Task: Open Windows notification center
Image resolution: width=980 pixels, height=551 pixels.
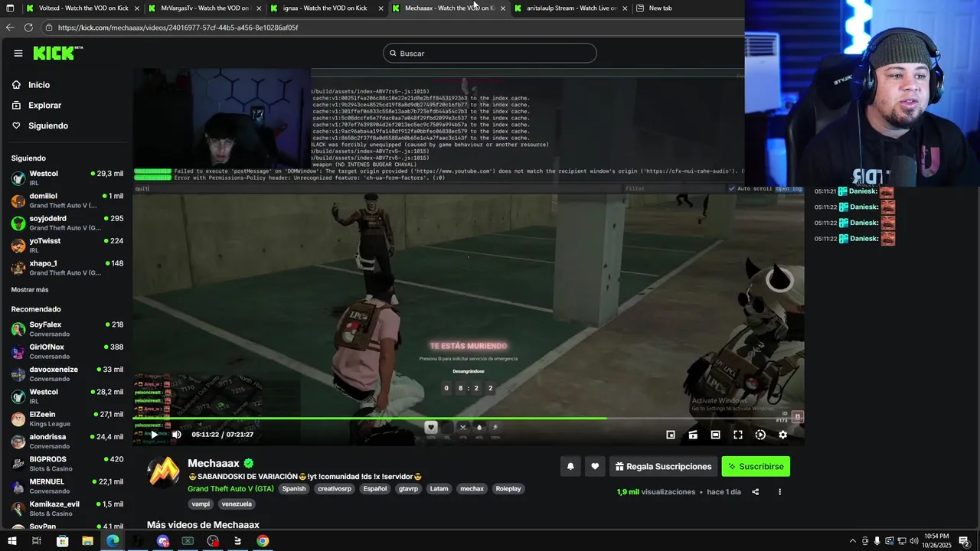Action: (x=964, y=541)
